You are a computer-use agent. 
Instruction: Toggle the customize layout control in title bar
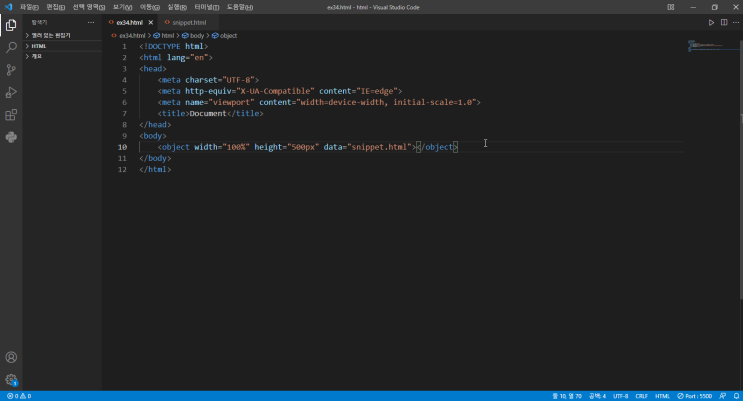670,7
